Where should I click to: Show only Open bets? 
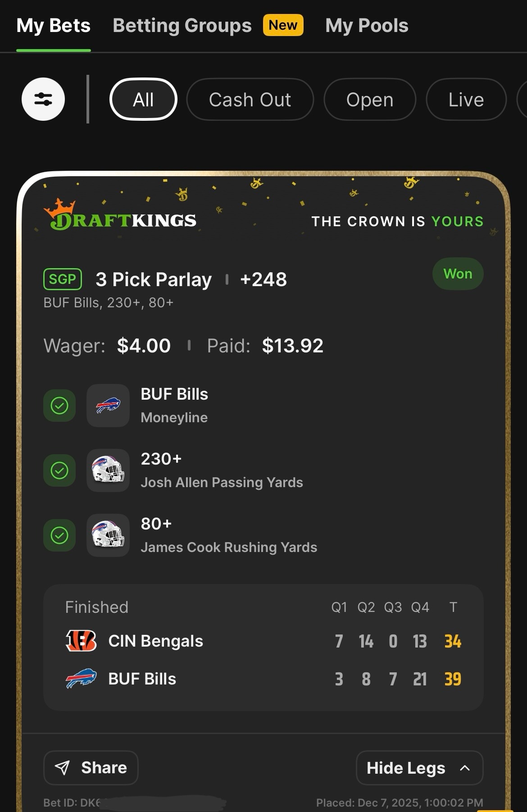370,100
